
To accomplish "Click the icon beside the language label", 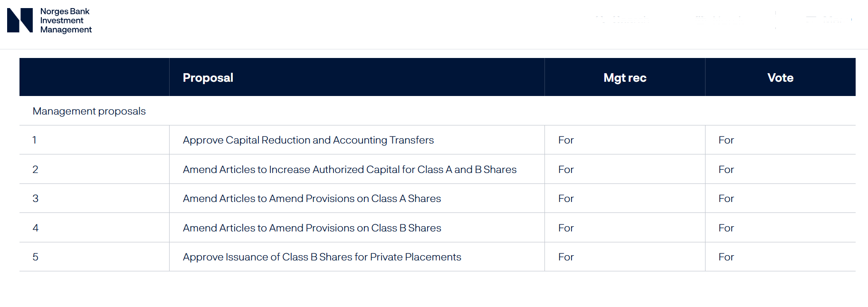I will pos(697,19).
